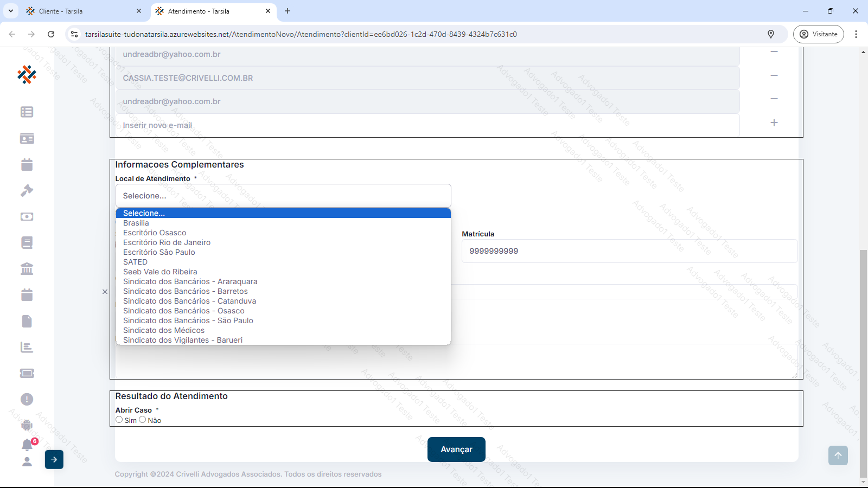Click the gavel icon in the sidebar
Screen dimensions: 868x488
point(27,190)
